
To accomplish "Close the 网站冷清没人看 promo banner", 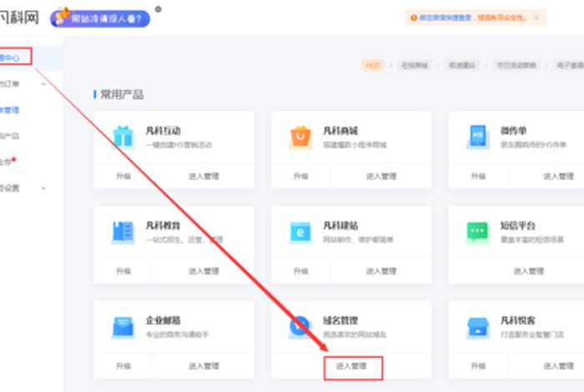I will coord(159,9).
